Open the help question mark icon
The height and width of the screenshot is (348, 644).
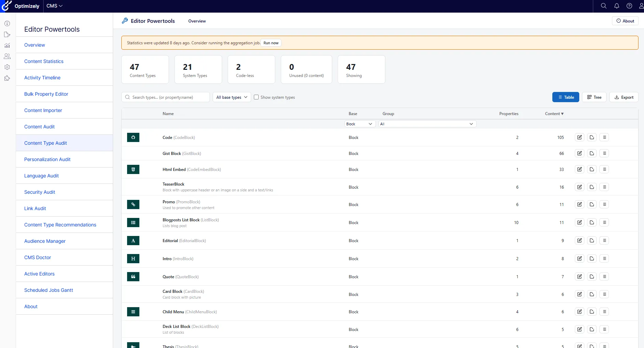[x=629, y=6]
